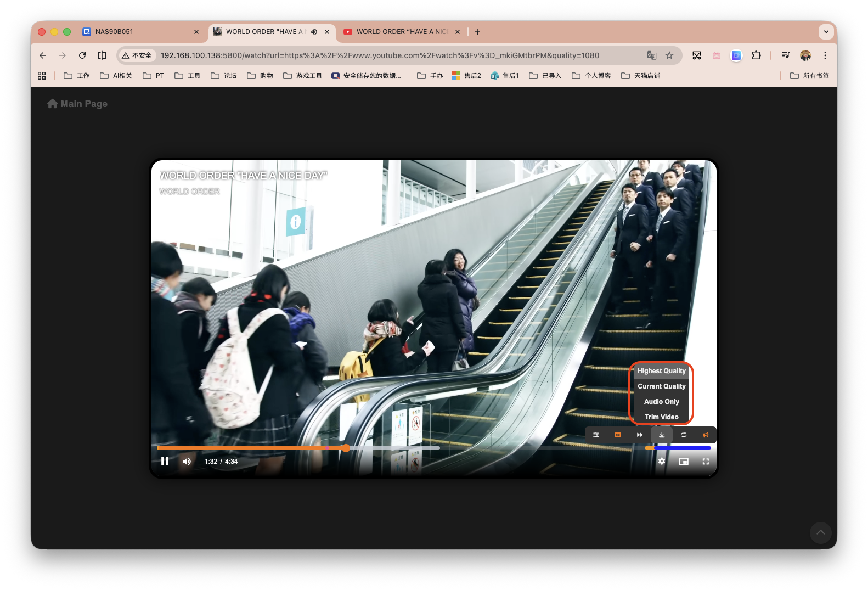Select Highest Quality download option
Screen dimensions: 868x590
pos(661,371)
